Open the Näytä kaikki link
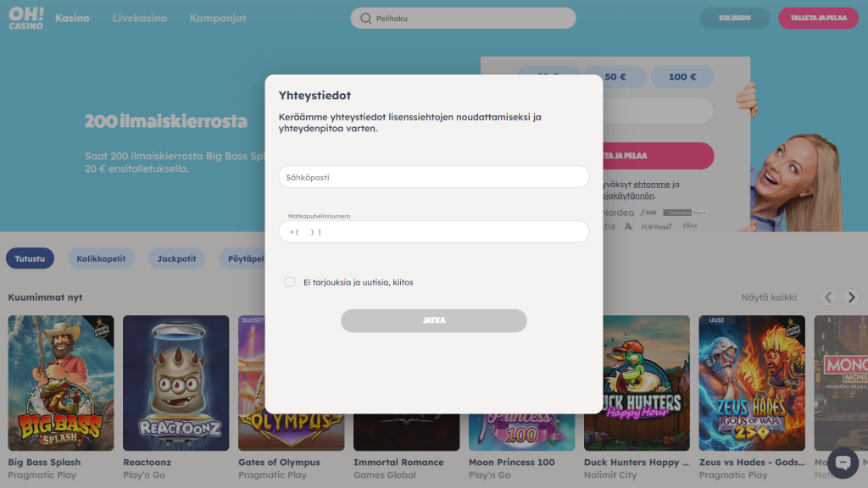Screen dimensions: 868x488 [769, 297]
